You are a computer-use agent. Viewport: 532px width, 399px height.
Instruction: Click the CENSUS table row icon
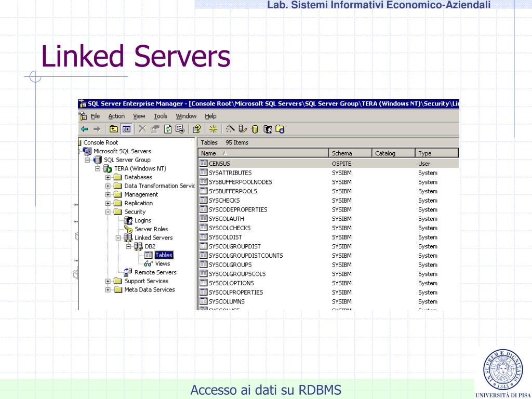point(204,163)
